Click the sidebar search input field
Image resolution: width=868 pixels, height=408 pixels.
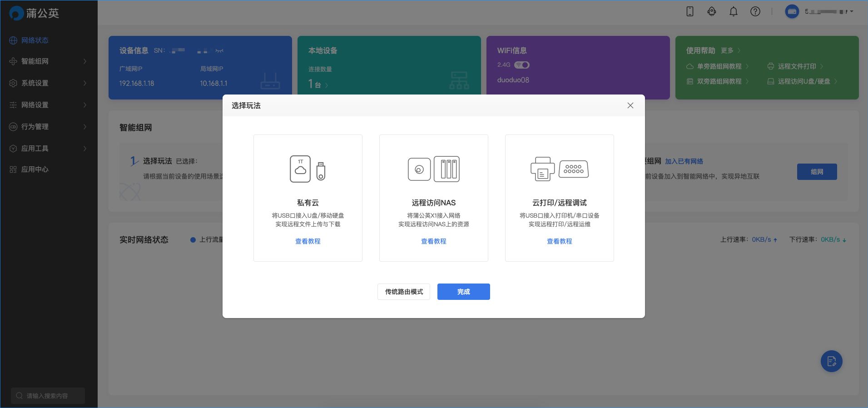48,396
